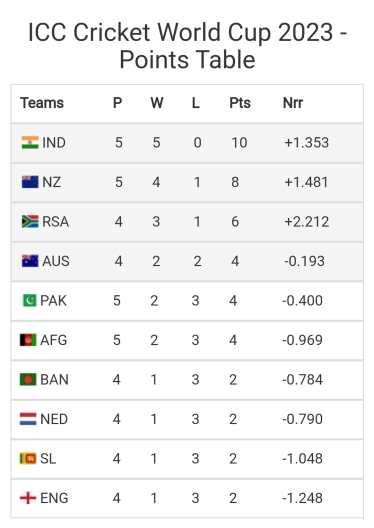
Task: Click the South Africa flag icon
Action: click(30, 221)
